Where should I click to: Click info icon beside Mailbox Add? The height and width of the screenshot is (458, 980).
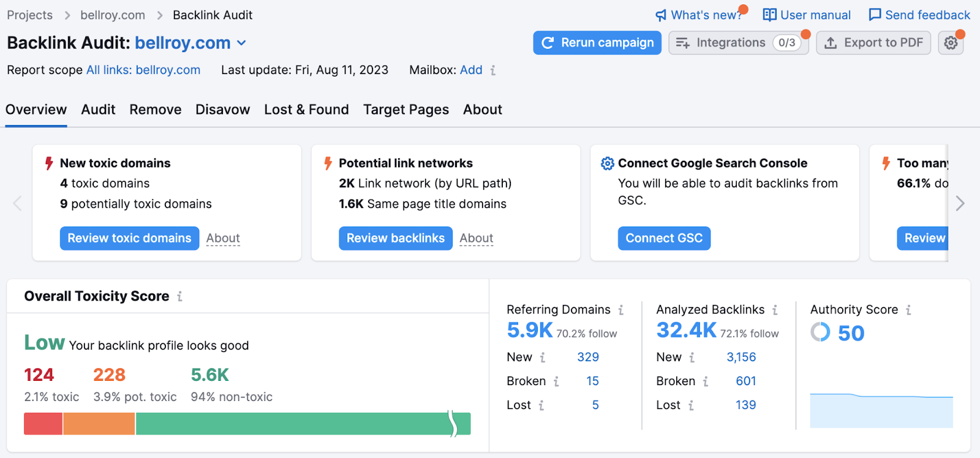pos(493,70)
